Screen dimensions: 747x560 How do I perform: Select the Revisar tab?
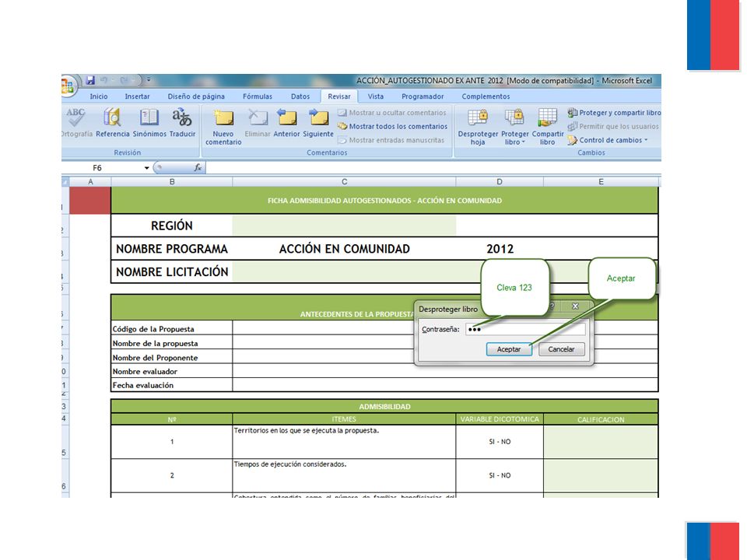(x=338, y=96)
